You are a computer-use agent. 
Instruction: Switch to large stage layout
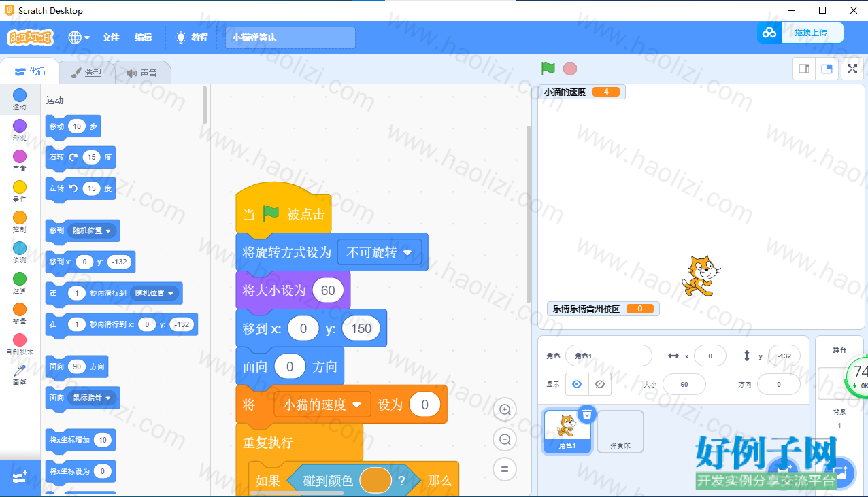click(x=827, y=69)
